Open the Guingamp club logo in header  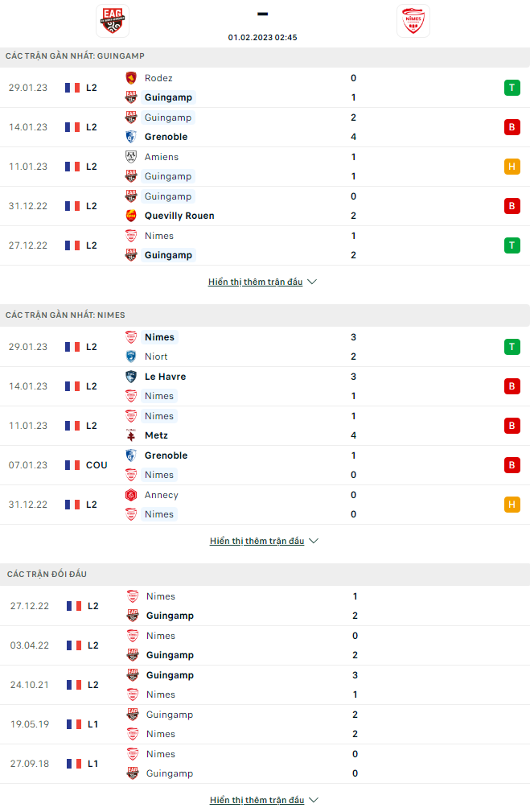(x=113, y=21)
